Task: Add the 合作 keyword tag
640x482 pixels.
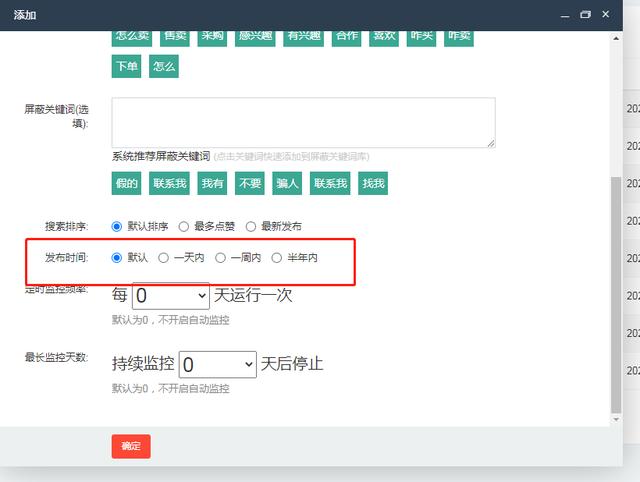Action: [x=347, y=38]
